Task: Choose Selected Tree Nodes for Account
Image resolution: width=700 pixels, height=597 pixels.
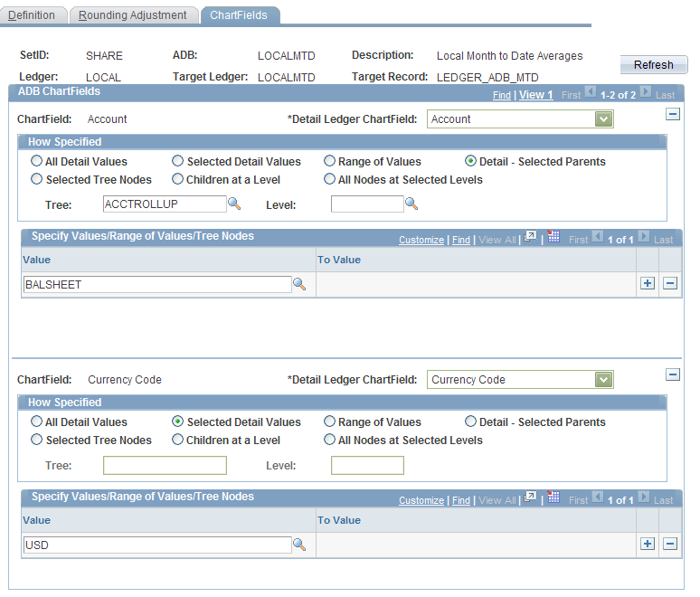Action: [36, 179]
